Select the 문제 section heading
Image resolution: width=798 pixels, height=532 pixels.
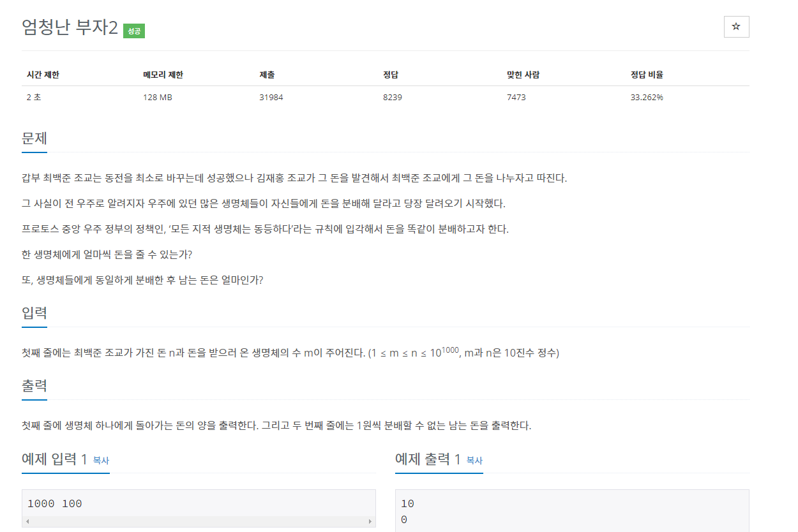tap(34, 138)
